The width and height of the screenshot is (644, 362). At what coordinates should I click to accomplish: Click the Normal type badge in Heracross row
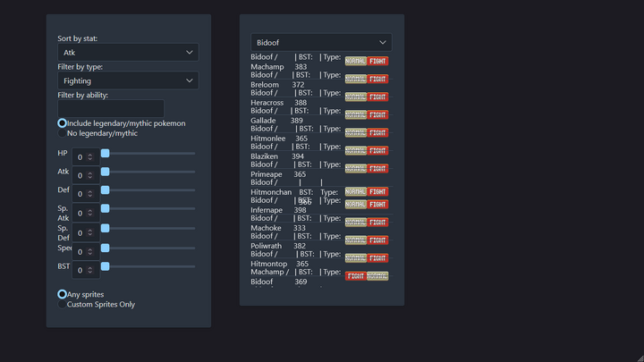356,97
